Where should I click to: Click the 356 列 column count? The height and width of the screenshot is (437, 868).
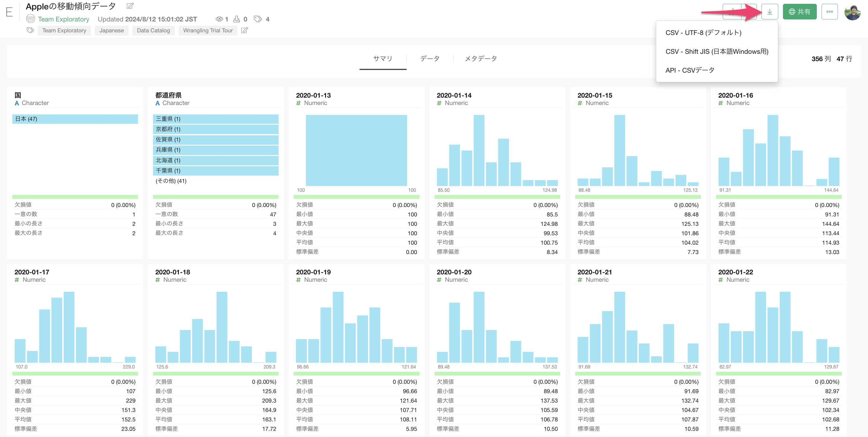pos(821,59)
